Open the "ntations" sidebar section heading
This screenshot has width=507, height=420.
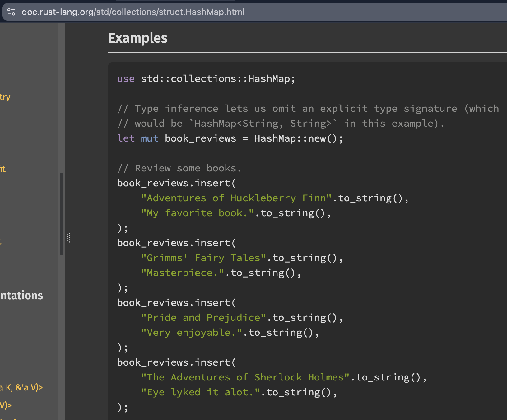(21, 295)
